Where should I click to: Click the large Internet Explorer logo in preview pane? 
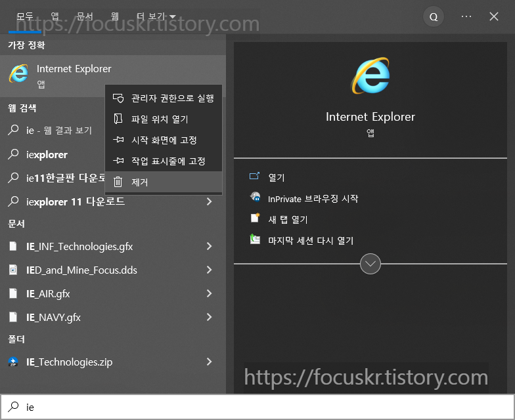pos(370,75)
